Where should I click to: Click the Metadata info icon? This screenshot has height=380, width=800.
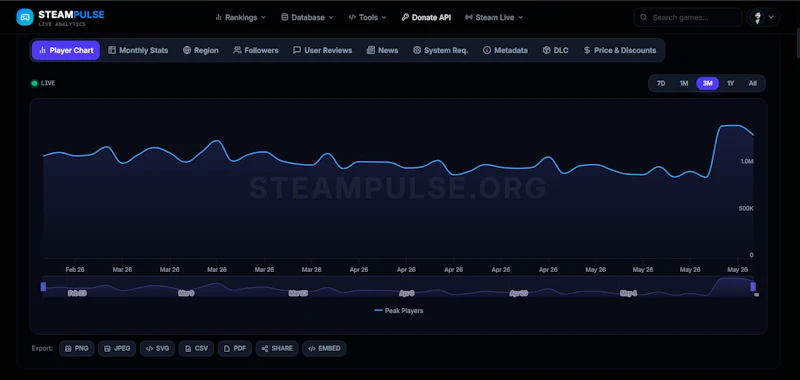pyautogui.click(x=487, y=50)
